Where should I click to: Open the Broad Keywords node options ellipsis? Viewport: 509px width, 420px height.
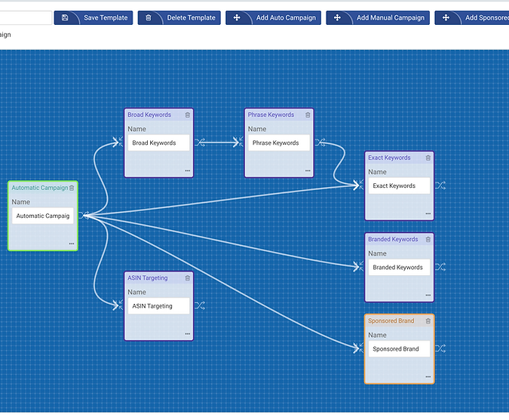(x=188, y=170)
